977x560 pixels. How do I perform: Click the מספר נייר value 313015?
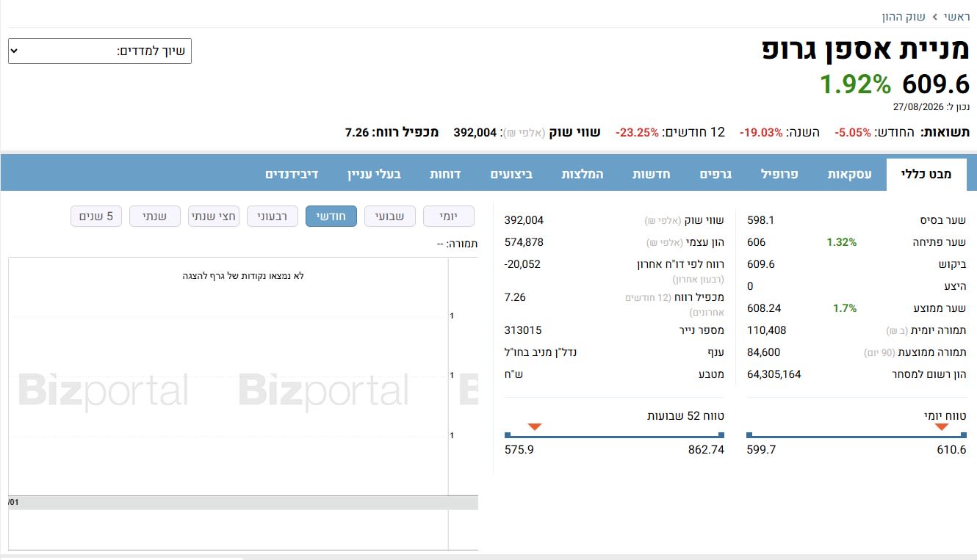click(523, 330)
